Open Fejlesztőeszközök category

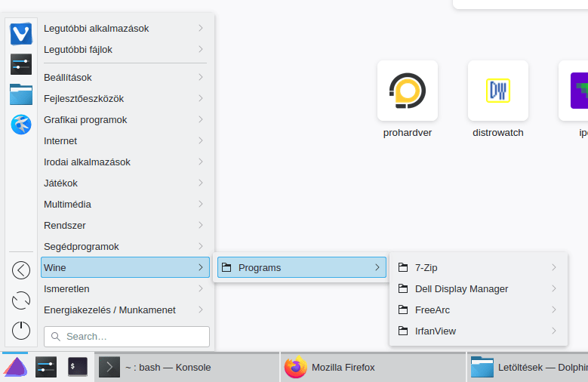point(125,99)
